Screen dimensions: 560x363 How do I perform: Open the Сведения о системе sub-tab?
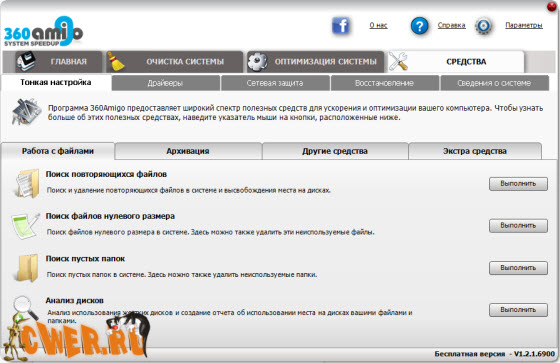coord(494,83)
